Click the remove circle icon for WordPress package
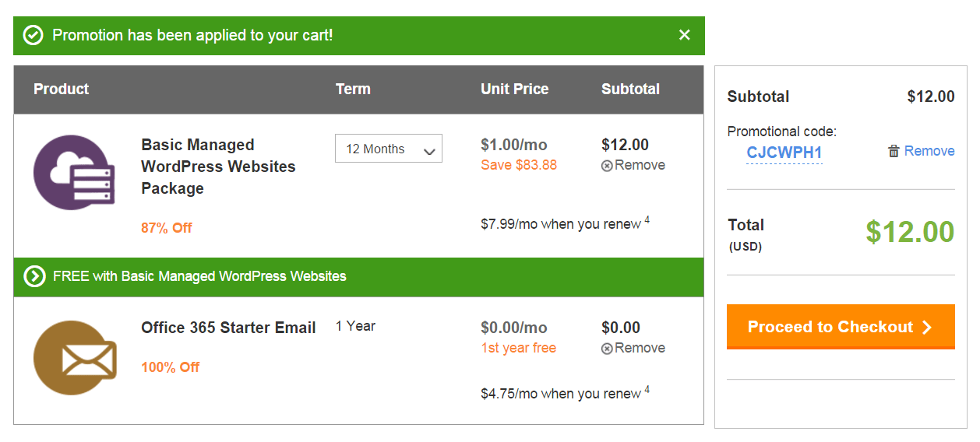The image size is (980, 442). tap(607, 166)
